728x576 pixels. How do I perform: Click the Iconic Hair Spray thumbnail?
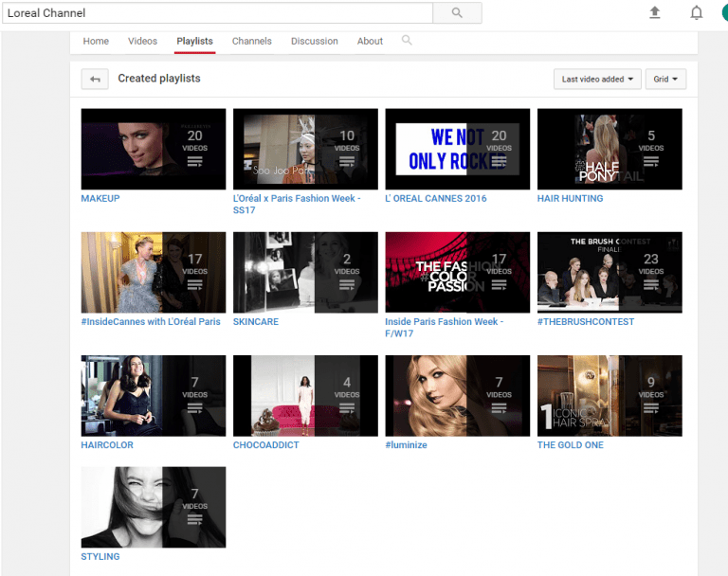(610, 395)
